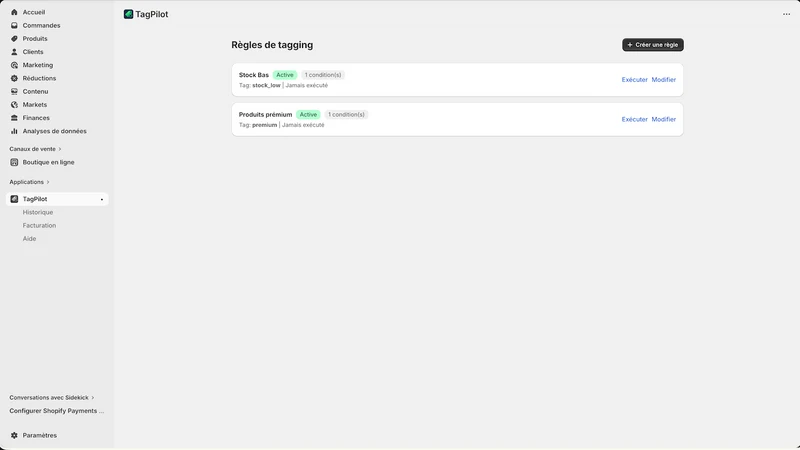800x450 pixels.
Task: Click the Contenu icon in sidebar
Action: 14,92
